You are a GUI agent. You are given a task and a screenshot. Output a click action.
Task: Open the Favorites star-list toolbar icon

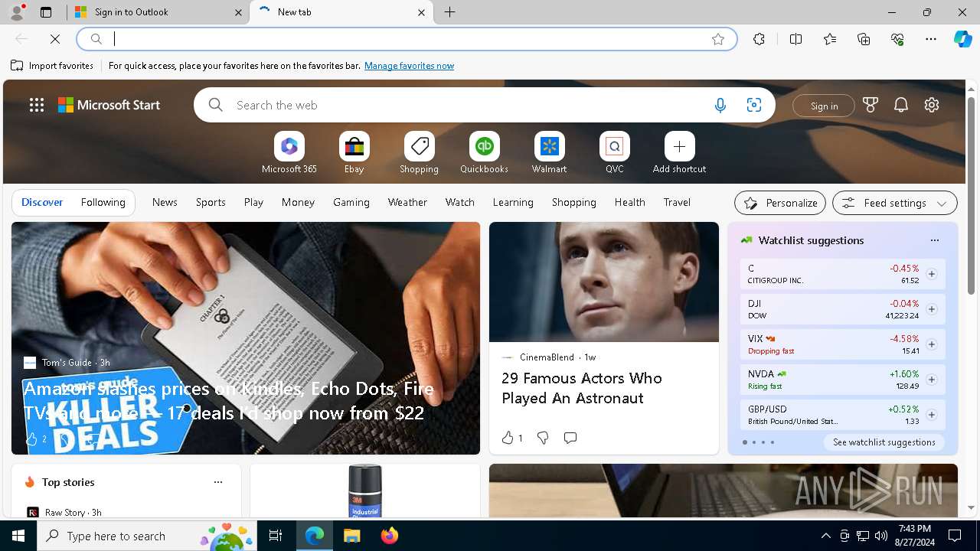point(830,39)
